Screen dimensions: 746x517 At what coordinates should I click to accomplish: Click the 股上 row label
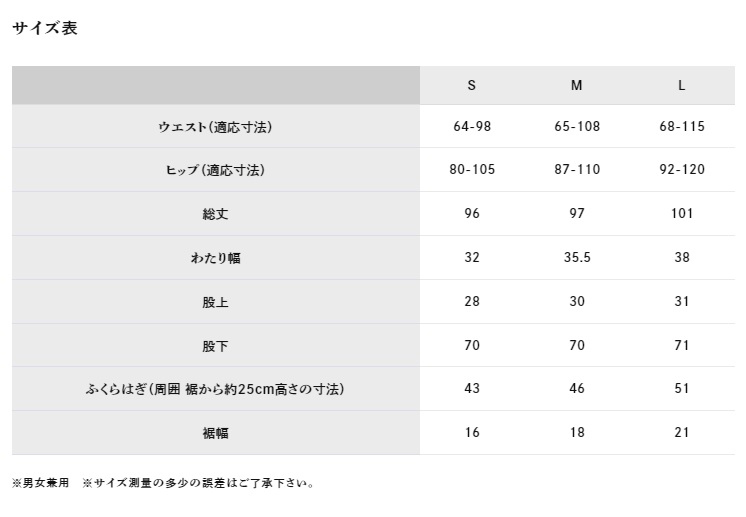click(x=215, y=302)
